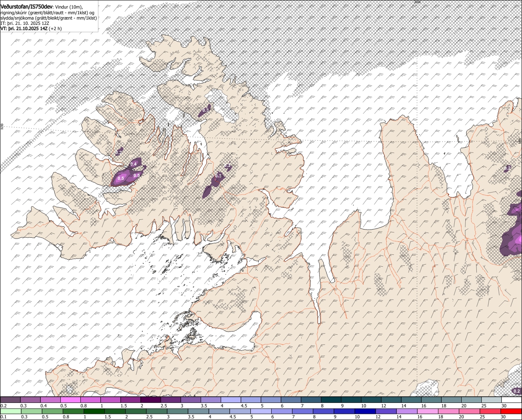Select bottom-row bright red swatch above 30
Viewport: 522px width, 420px height.
coord(511,411)
